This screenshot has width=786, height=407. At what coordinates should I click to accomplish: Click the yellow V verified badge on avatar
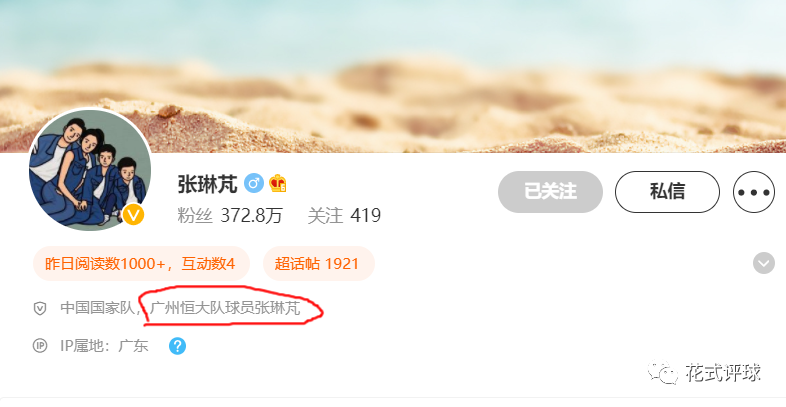pos(133,215)
